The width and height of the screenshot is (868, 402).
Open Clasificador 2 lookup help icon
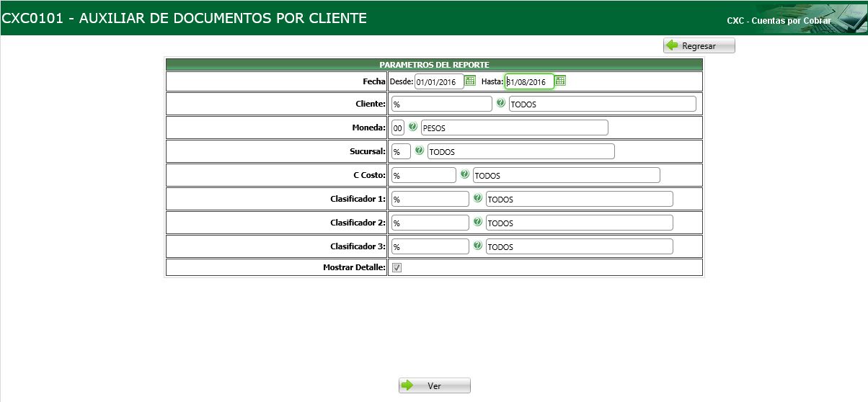477,222
